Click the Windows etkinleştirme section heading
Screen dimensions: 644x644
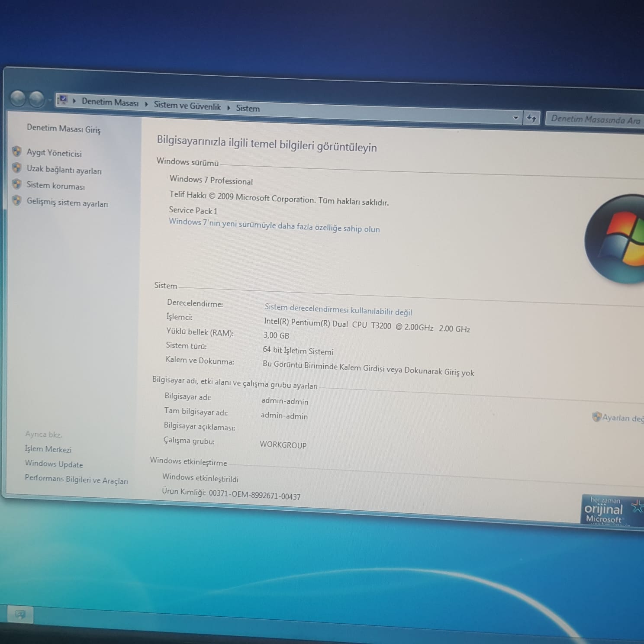(188, 461)
